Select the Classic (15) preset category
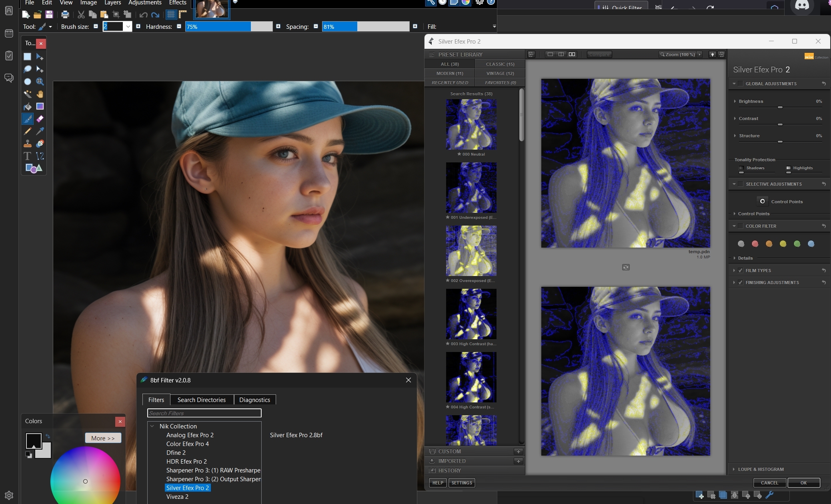This screenshot has width=831, height=504. coord(500,64)
